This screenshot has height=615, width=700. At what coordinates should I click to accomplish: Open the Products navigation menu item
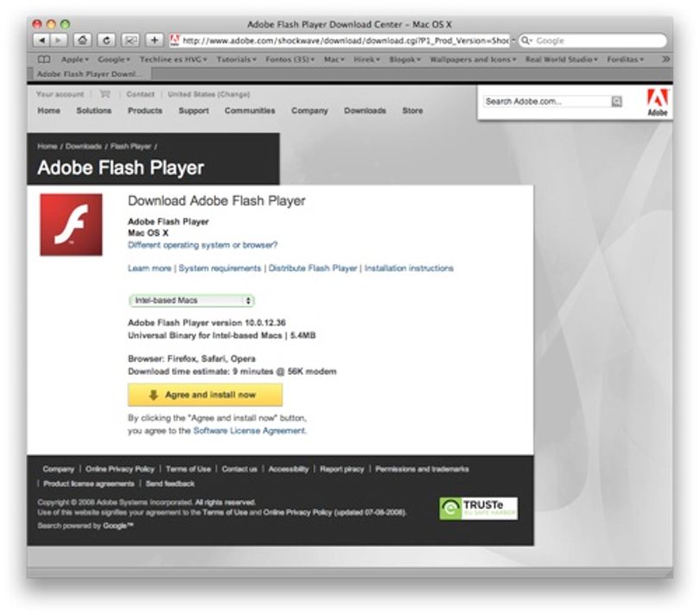144,111
